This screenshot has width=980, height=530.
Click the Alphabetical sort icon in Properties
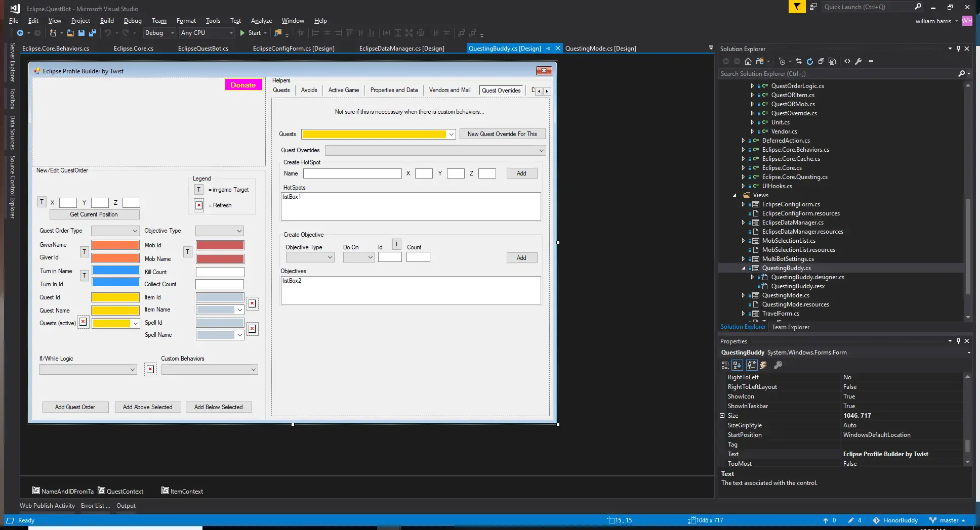[x=737, y=365]
